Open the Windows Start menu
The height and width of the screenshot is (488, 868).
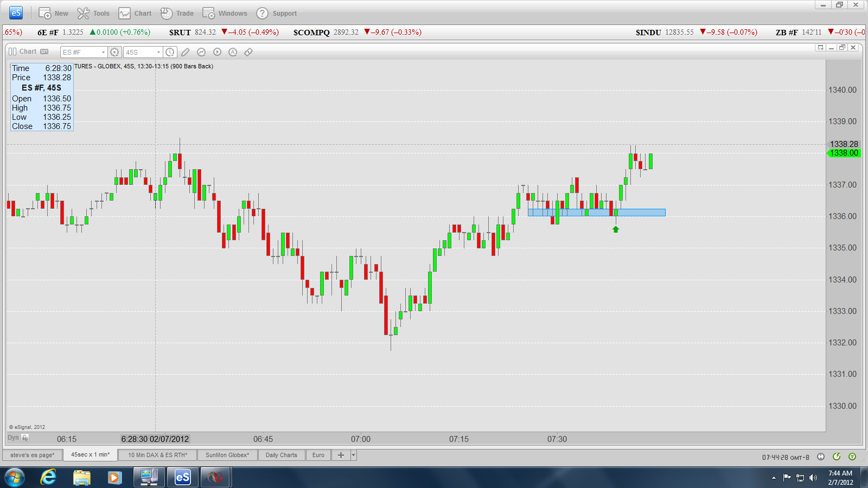click(15, 478)
